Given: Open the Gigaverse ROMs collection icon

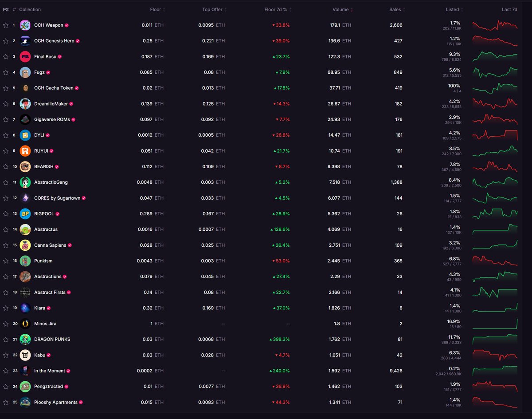Looking at the screenshot, I should (x=25, y=119).
